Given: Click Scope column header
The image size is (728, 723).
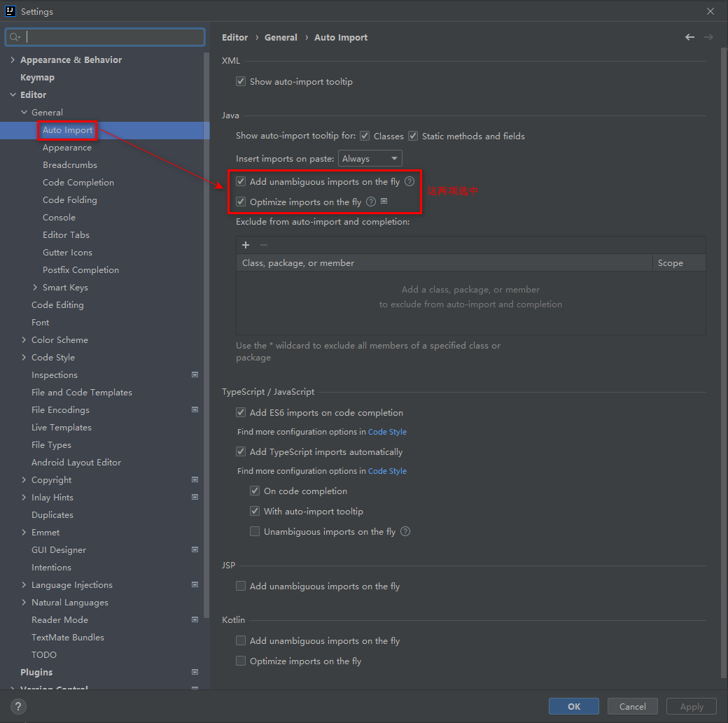Looking at the screenshot, I should pyautogui.click(x=679, y=263).
